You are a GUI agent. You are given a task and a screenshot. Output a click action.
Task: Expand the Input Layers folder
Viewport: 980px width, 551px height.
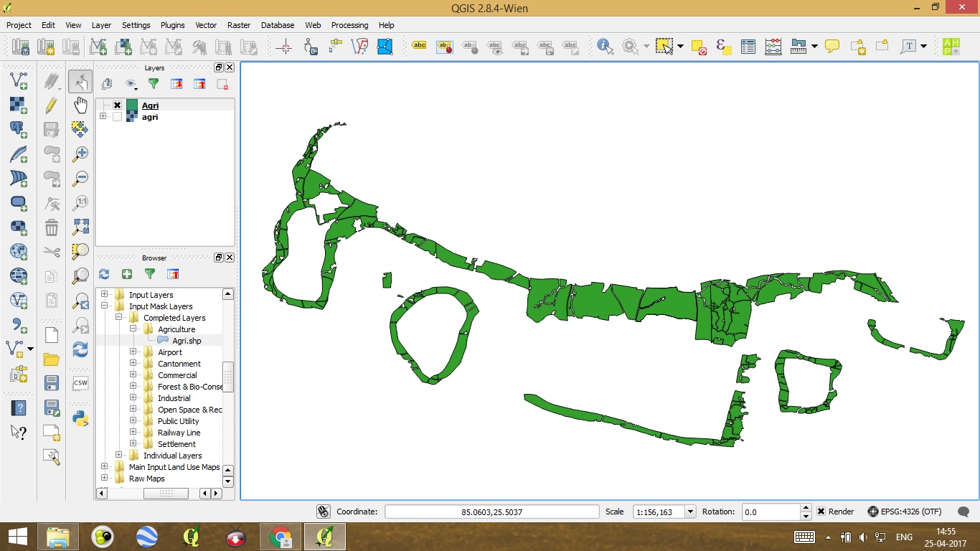(105, 295)
